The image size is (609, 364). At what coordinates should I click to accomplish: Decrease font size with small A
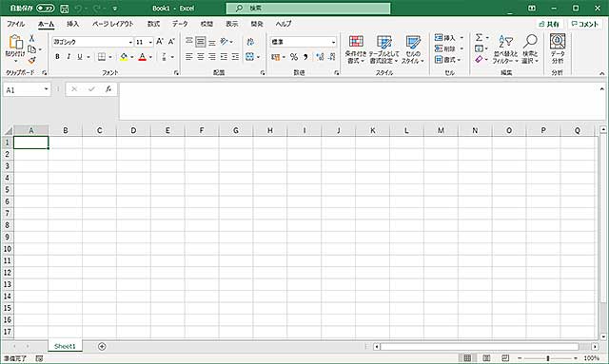(171, 42)
